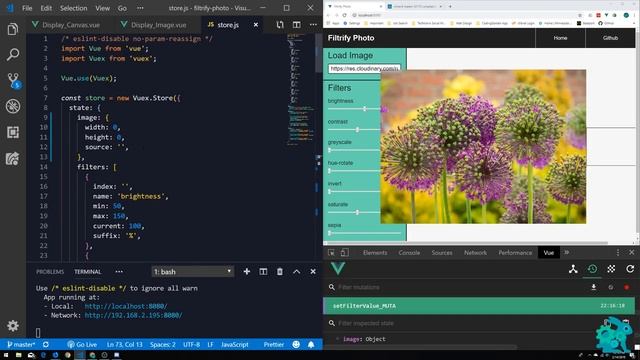Screen dimensions: 640x360
Task: Open notifications bell in status bar
Action: [311, 344]
